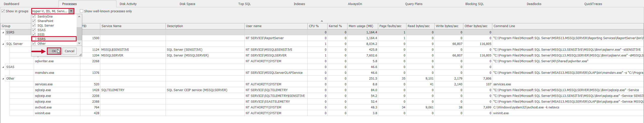Click SQL Server CEIP service description
The image size is (644, 123).
click(x=205, y=90)
